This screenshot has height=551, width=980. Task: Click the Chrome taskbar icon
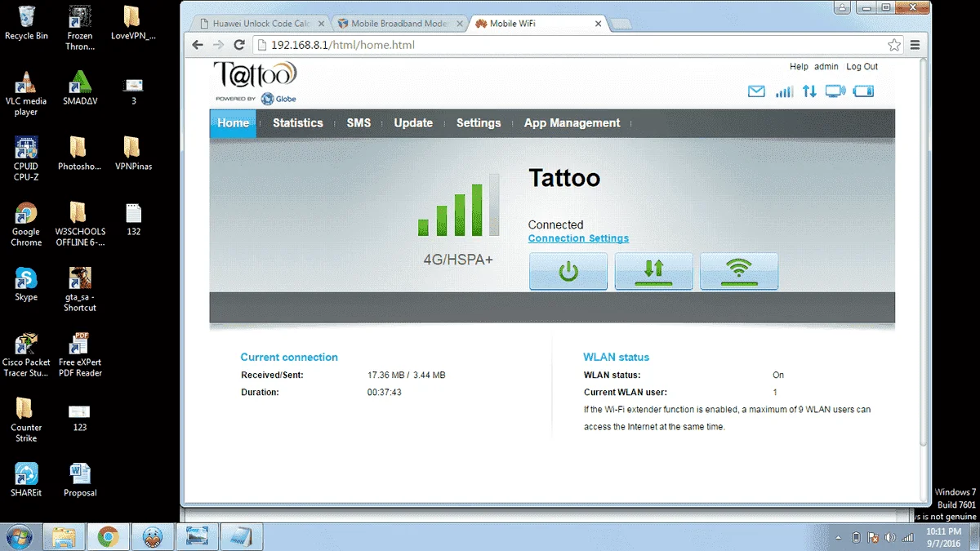coord(108,536)
